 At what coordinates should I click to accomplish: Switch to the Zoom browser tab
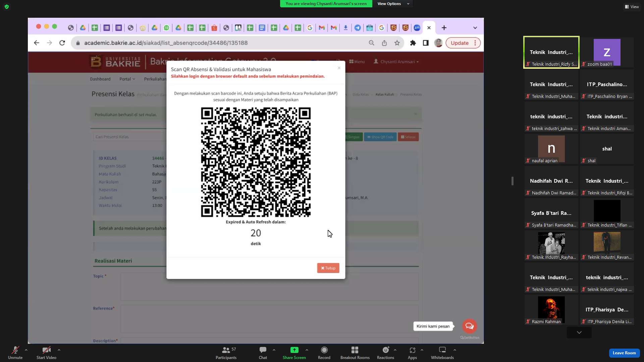[x=417, y=28]
